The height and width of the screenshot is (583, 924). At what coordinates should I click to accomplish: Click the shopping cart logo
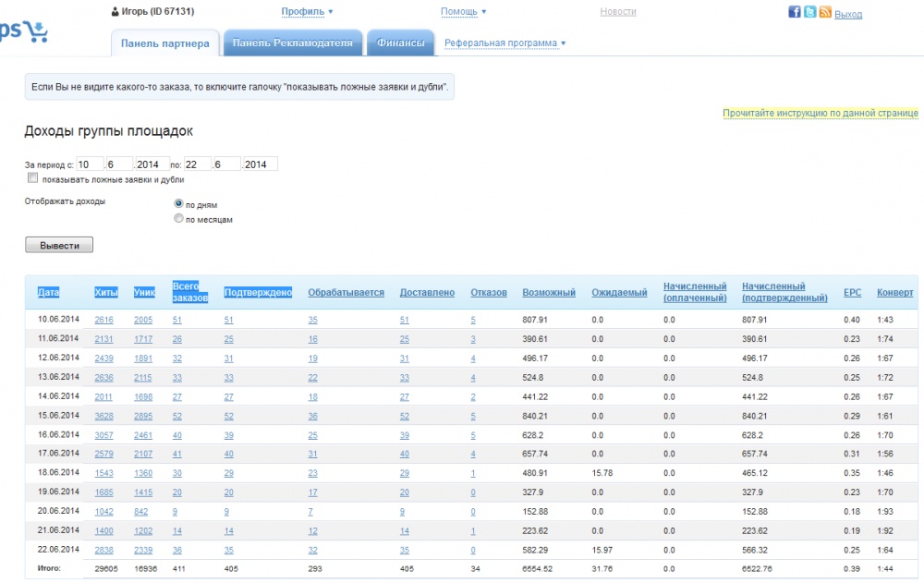point(38,31)
